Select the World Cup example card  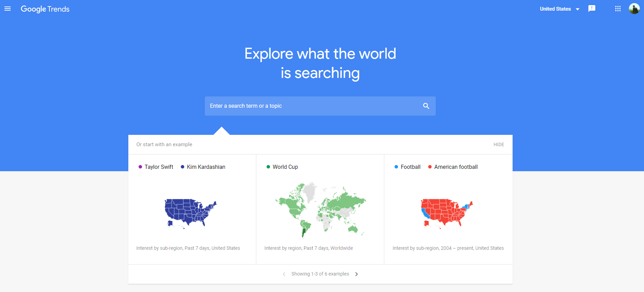point(320,209)
